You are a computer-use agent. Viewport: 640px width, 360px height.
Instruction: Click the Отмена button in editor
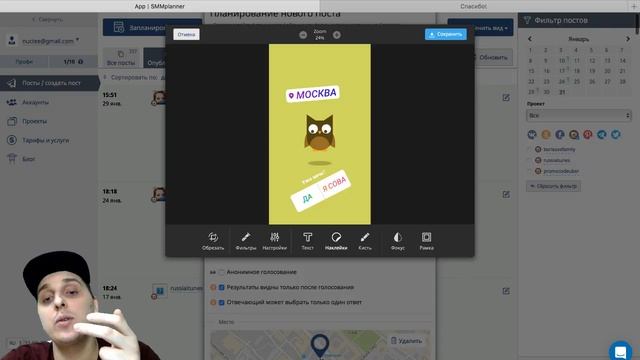point(186,34)
